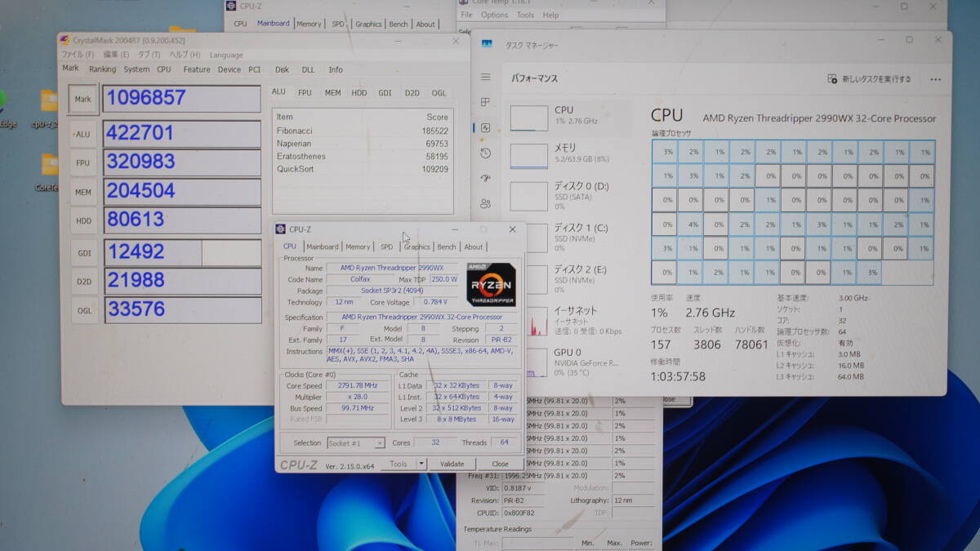Open the Startup apps icon in Task Manager
Image resolution: width=980 pixels, height=551 pixels.
(x=486, y=178)
